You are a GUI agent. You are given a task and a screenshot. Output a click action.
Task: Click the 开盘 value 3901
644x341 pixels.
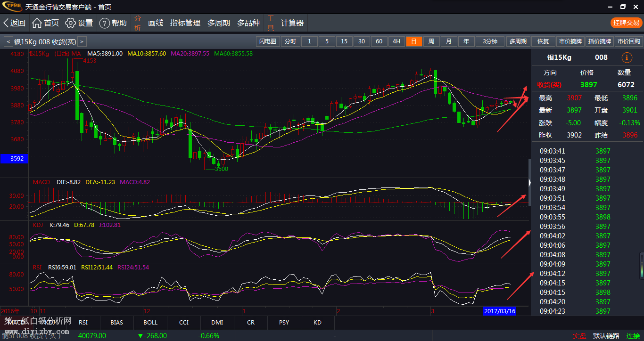pos(630,110)
